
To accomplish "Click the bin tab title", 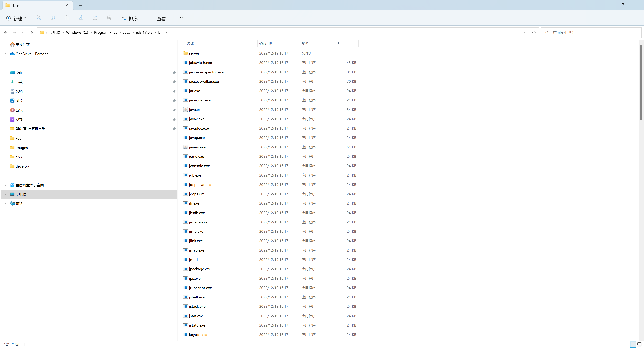I will click(x=16, y=5).
